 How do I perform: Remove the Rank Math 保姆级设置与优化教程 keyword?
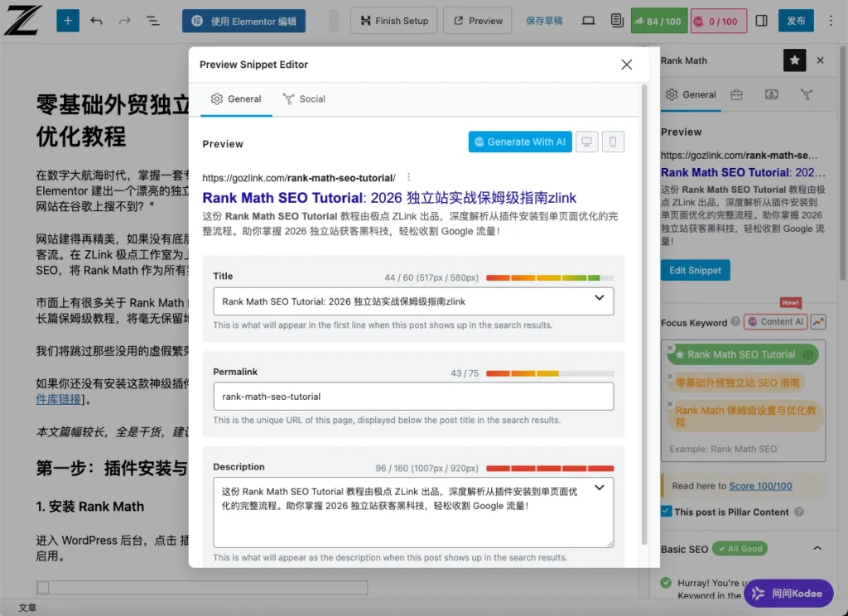670,403
